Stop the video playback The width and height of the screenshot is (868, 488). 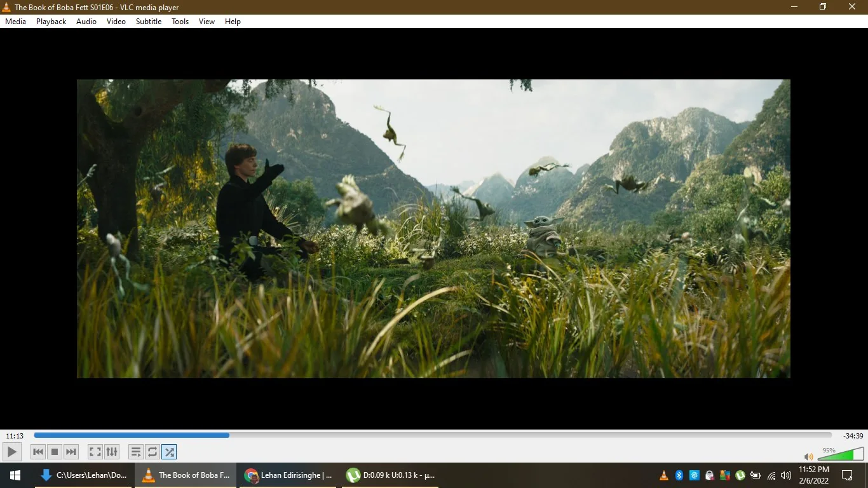55,452
